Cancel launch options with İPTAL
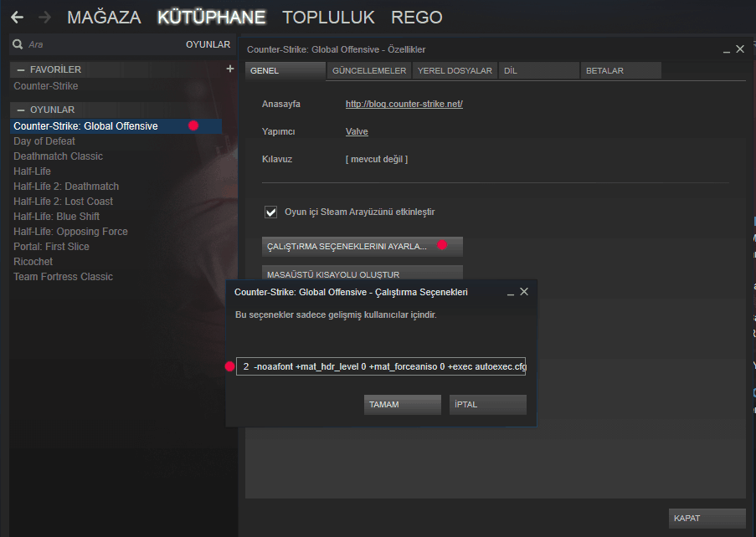The width and height of the screenshot is (756, 537). click(487, 405)
